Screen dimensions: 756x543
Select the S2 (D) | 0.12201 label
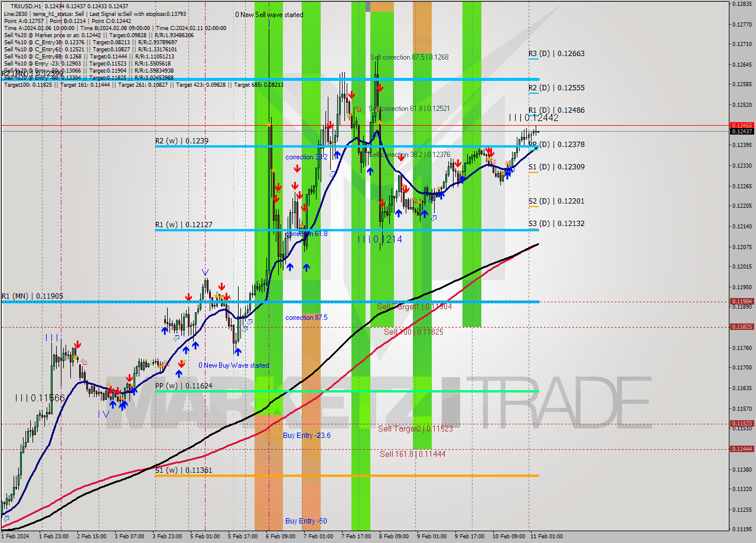click(x=556, y=201)
